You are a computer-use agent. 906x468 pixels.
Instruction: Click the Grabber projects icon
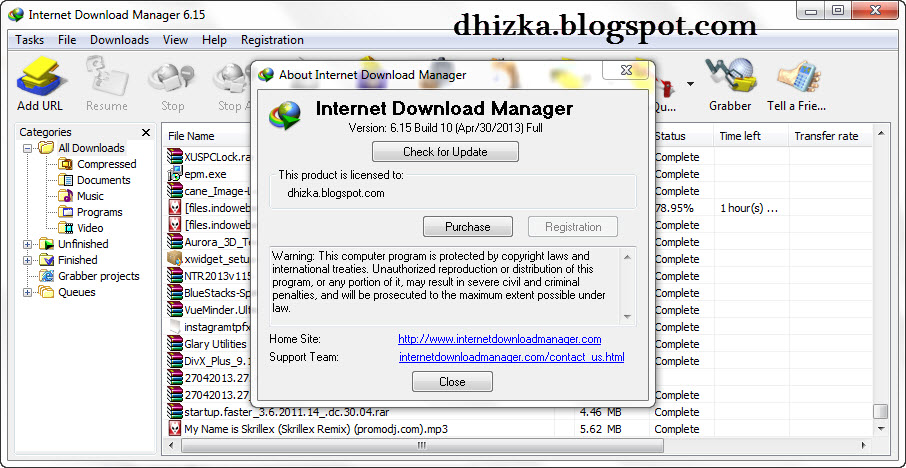[46, 276]
